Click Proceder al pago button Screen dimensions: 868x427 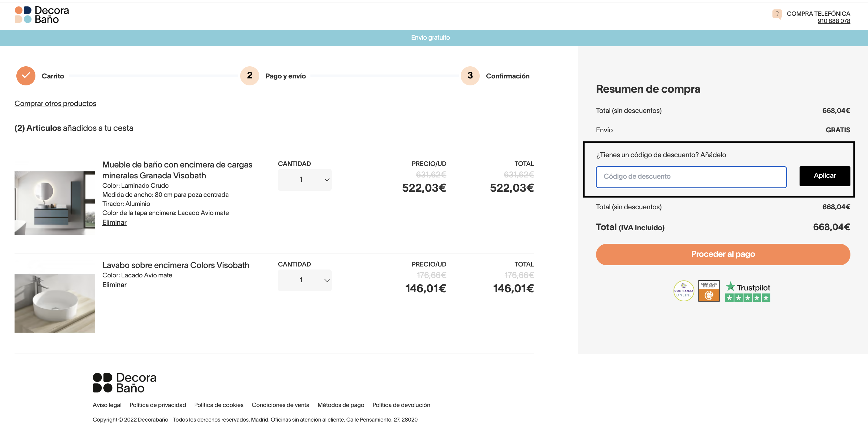(x=723, y=254)
